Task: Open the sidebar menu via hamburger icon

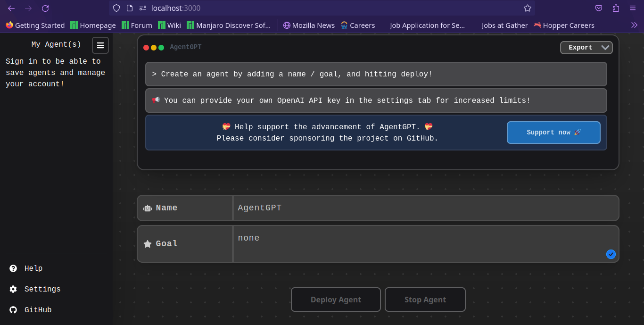Action: 100,45
